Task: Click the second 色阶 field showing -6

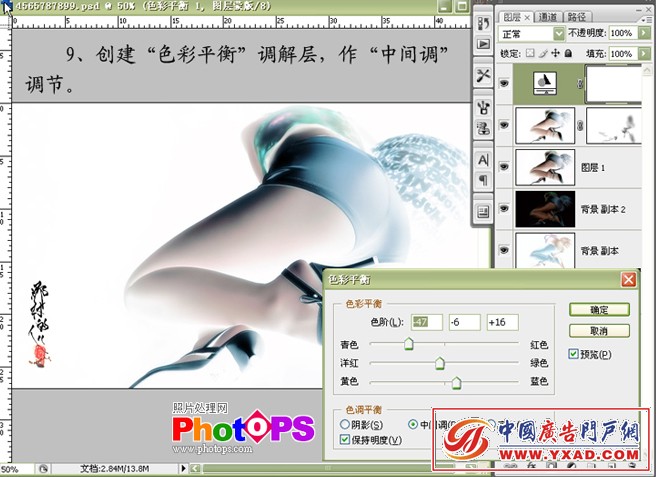Action: (464, 322)
